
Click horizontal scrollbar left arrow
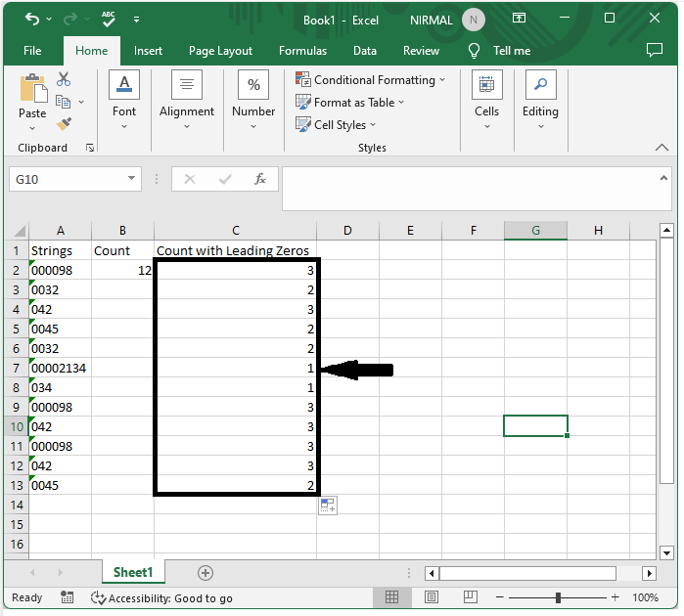point(432,573)
